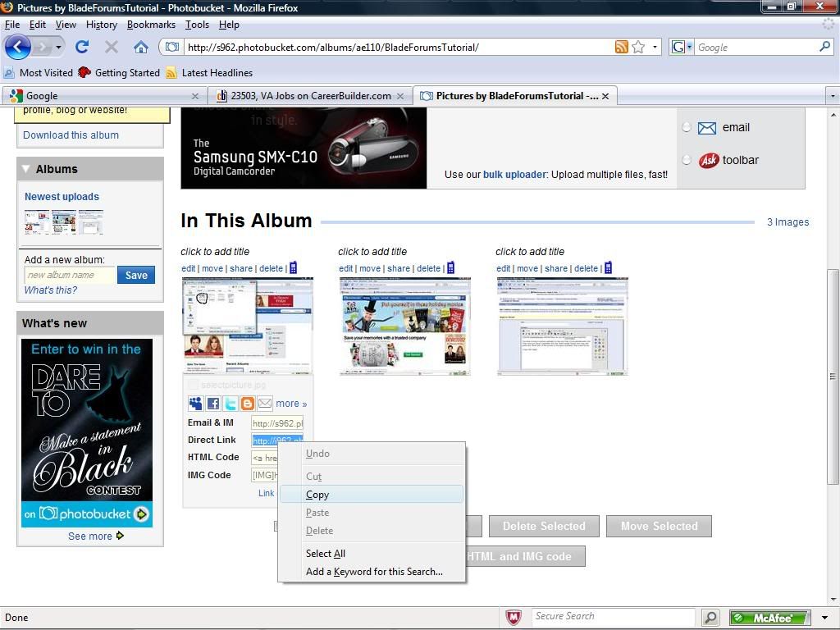Click mobile phone icon above second image
The width and height of the screenshot is (840, 630).
coord(450,268)
